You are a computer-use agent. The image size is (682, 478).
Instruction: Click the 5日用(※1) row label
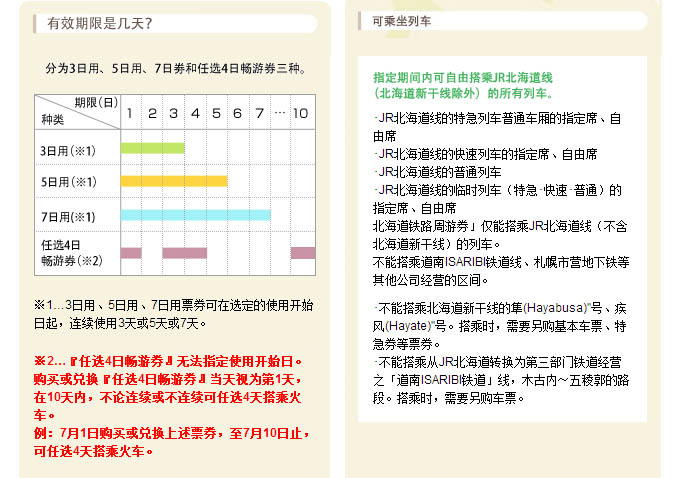(68, 183)
